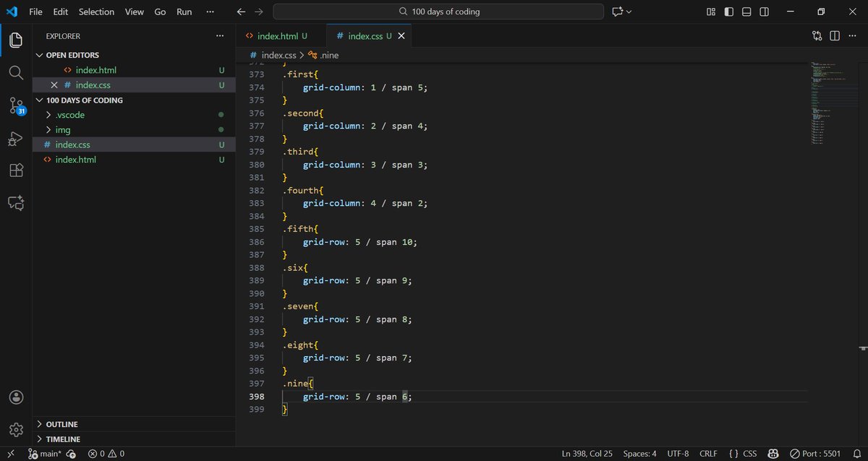The width and height of the screenshot is (868, 461).
Task: Open editor More Actions ellipsis menu
Action: pos(852,35)
